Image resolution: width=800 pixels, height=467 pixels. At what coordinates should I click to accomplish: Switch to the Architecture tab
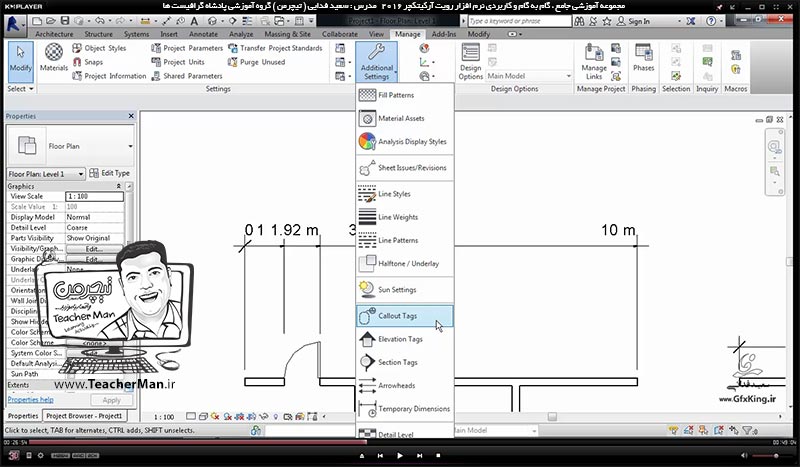(54, 34)
